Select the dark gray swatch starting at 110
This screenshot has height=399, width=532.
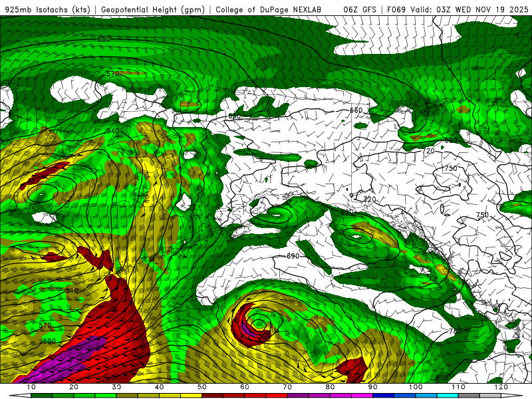point(469,396)
